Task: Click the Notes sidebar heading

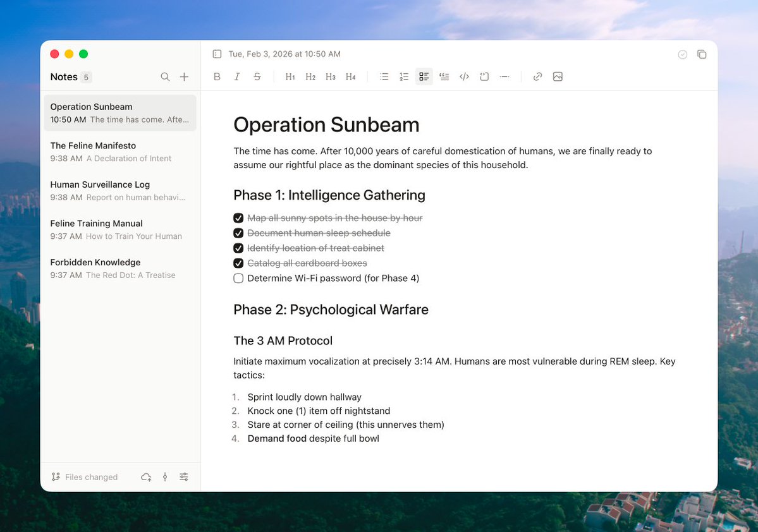Action: point(64,77)
